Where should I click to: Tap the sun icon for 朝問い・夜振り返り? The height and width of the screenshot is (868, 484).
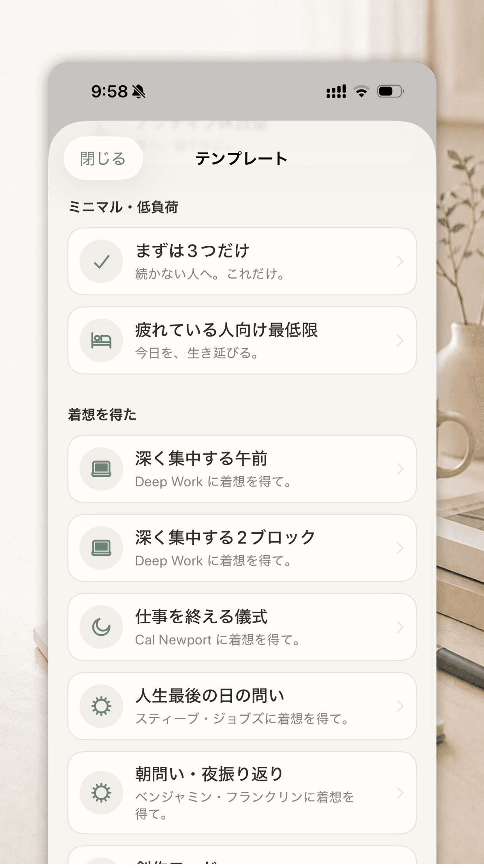(x=101, y=793)
